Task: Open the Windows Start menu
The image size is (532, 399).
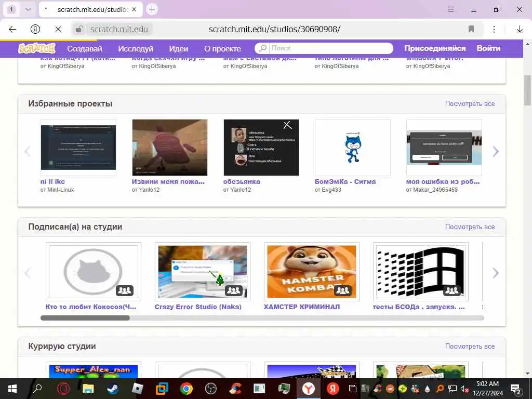Action: click(12, 389)
